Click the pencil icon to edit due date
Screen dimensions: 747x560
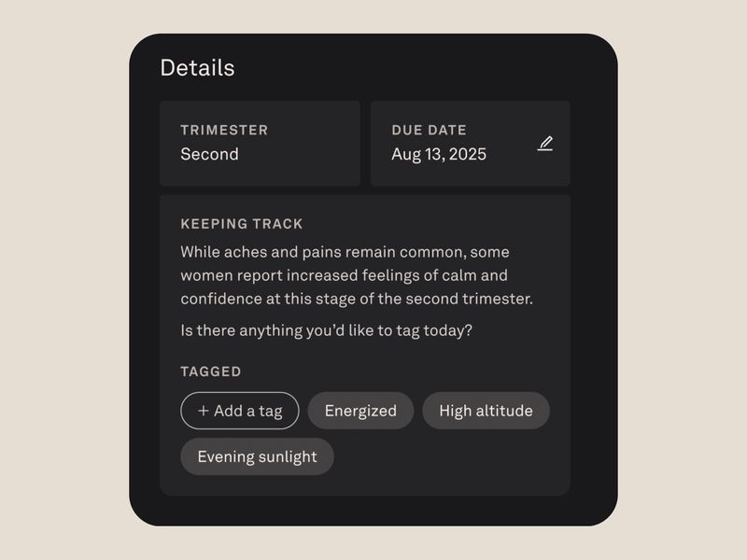545,144
